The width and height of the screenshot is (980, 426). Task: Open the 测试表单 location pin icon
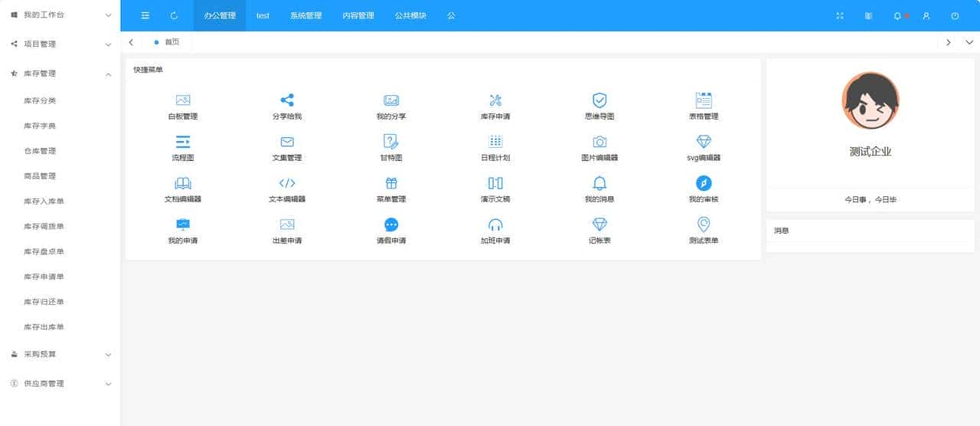[704, 224]
